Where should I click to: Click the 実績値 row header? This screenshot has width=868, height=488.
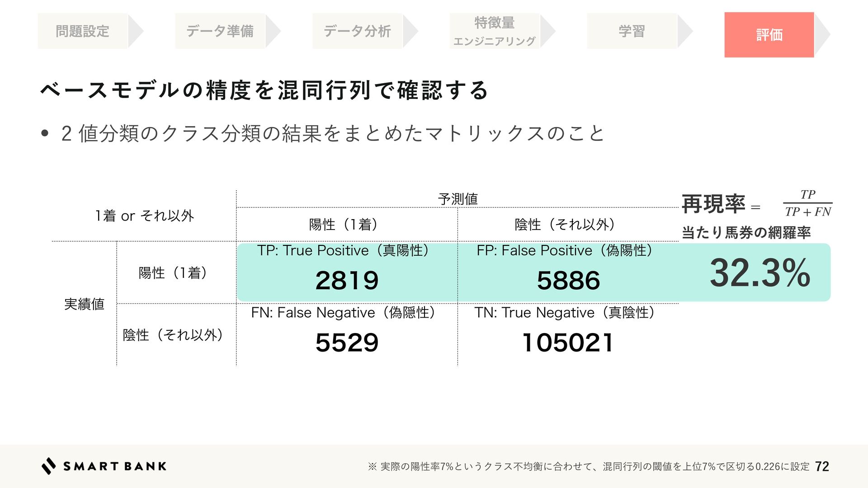pos(84,304)
